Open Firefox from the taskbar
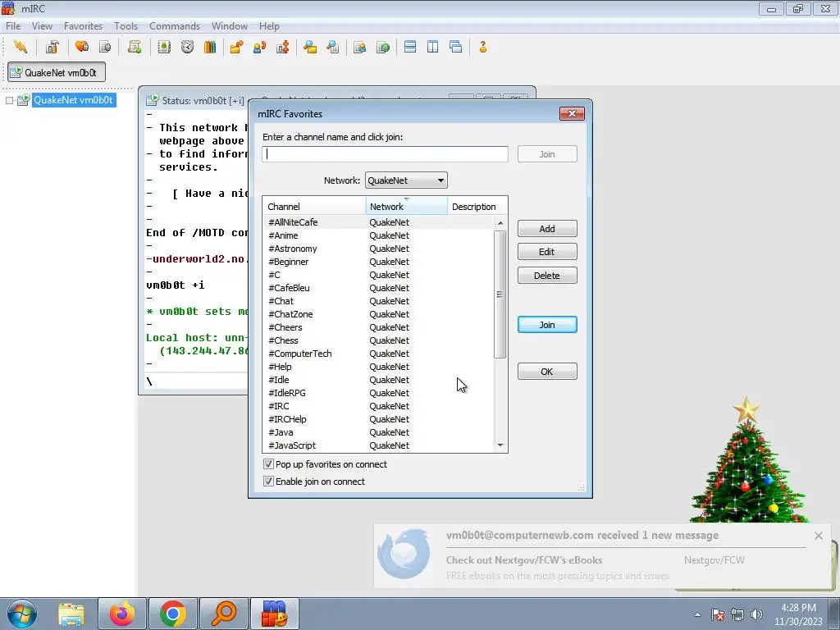 [121, 614]
